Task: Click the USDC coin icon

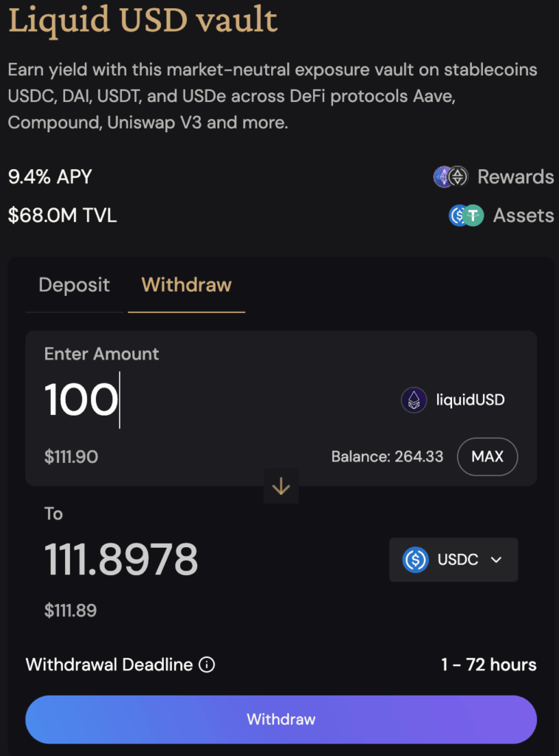Action: pyautogui.click(x=416, y=560)
